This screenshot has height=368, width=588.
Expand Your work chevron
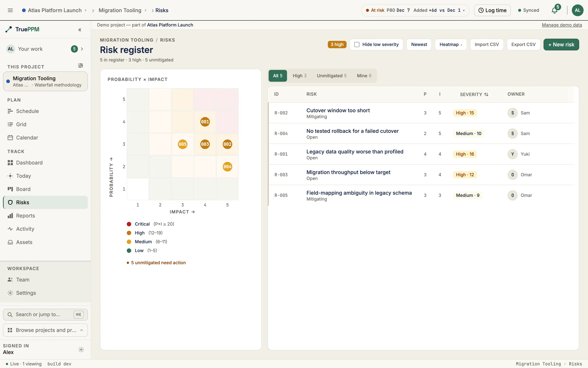[x=82, y=49]
